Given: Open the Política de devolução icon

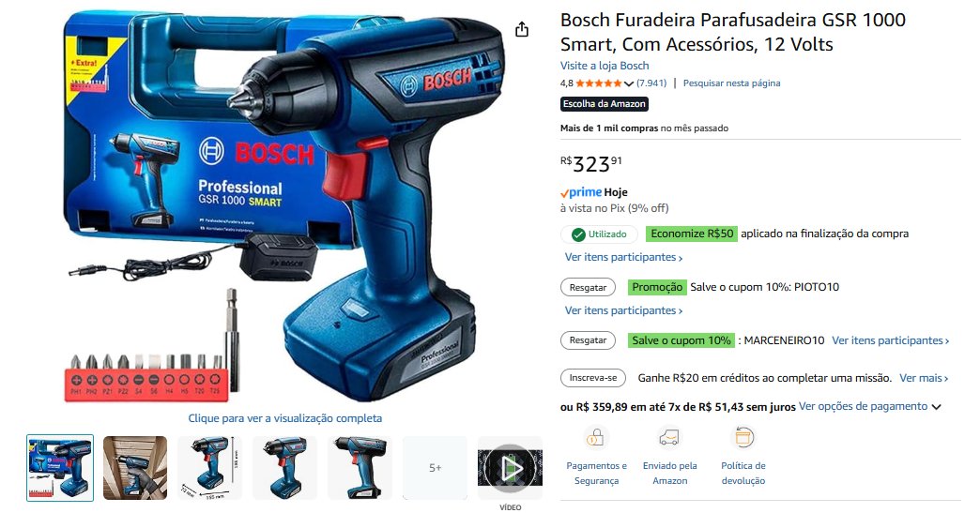Looking at the screenshot, I should (743, 437).
